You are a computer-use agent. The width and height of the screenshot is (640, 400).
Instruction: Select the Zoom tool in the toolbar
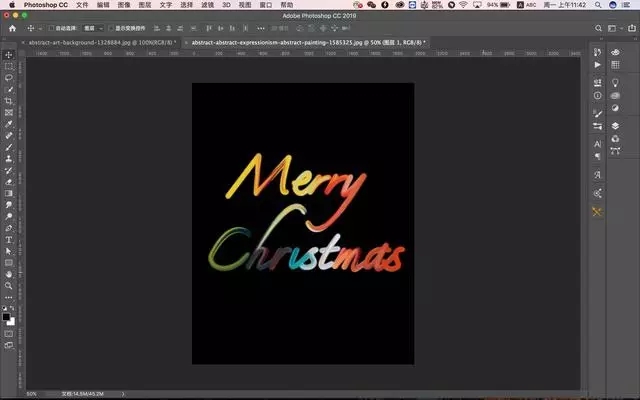[x=8, y=285]
